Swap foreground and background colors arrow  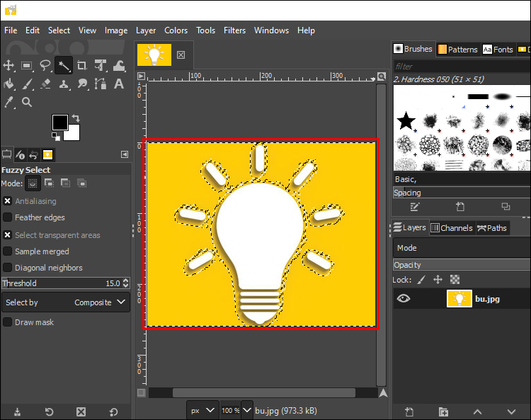[x=76, y=118]
